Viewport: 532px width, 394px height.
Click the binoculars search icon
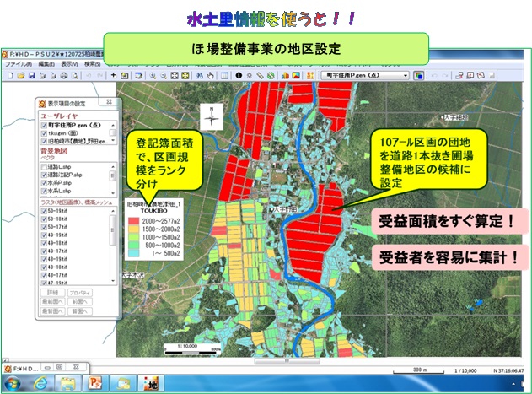[200, 75]
